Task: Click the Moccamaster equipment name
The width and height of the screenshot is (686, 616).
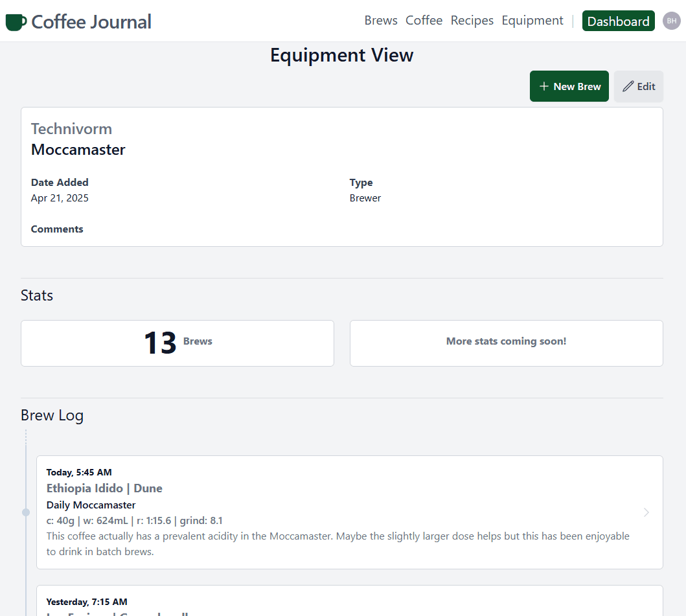Action: pyautogui.click(x=78, y=150)
